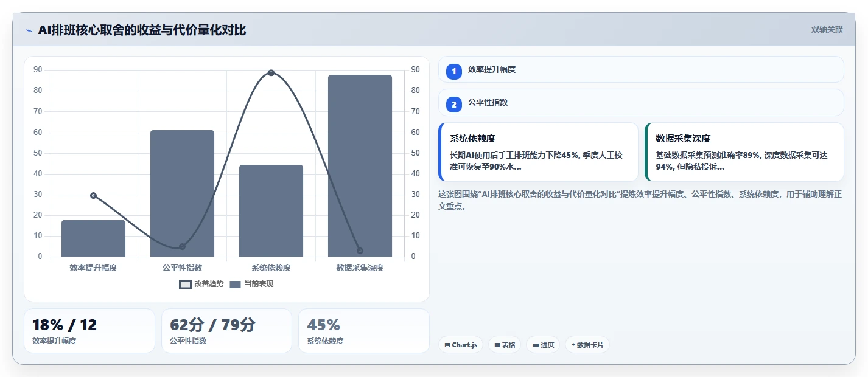The height and width of the screenshot is (377, 868).
Task: Click the number 1 badge
Action: click(454, 71)
